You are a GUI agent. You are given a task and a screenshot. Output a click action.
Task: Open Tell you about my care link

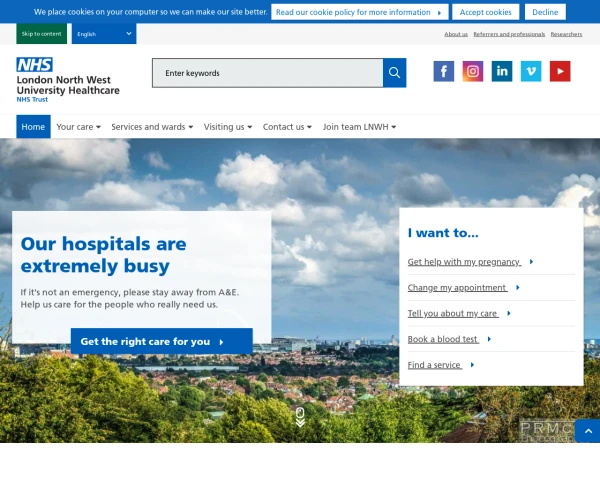(453, 313)
